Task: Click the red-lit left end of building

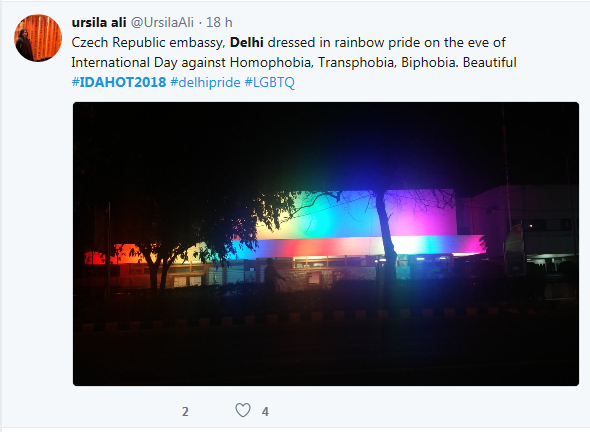Action: (x=99, y=258)
